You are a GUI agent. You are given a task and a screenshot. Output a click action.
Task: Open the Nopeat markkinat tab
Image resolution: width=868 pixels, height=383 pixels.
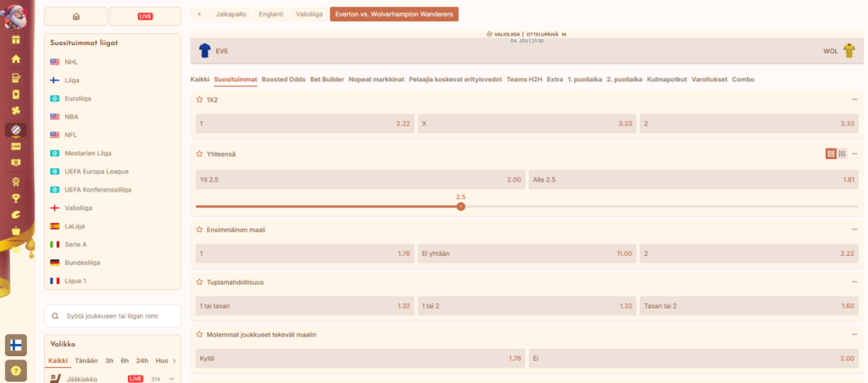tap(376, 79)
